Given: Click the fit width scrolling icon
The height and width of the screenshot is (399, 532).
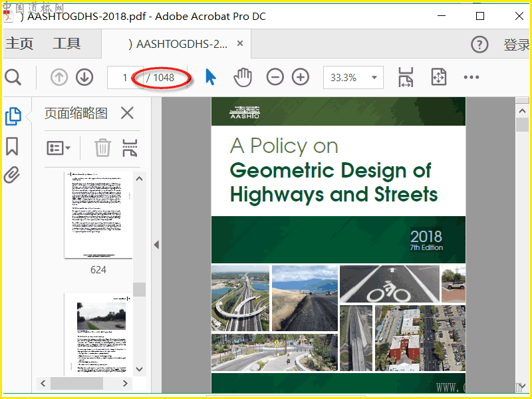Looking at the screenshot, I should coord(406,77).
